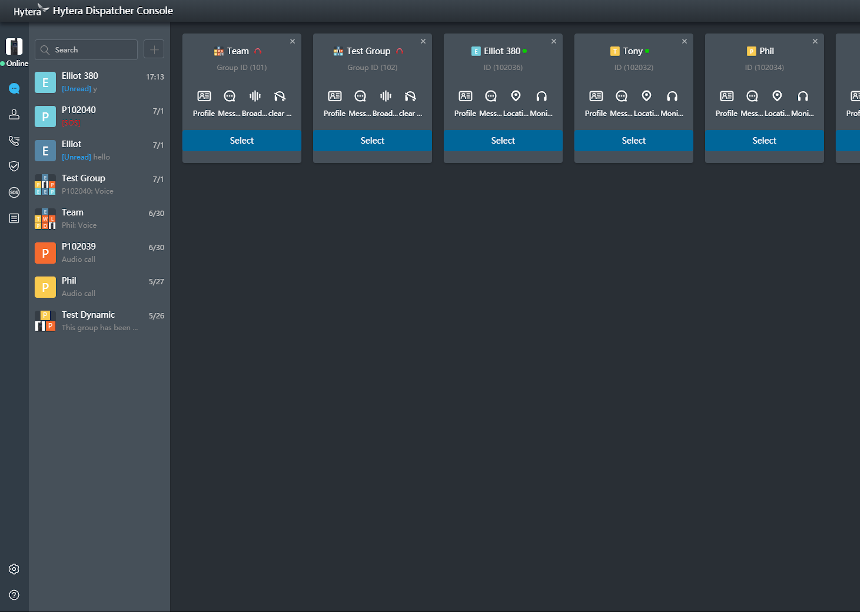The image size is (860, 612).
Task: Click the SOS icon in left sidebar
Action: [x=14, y=192]
